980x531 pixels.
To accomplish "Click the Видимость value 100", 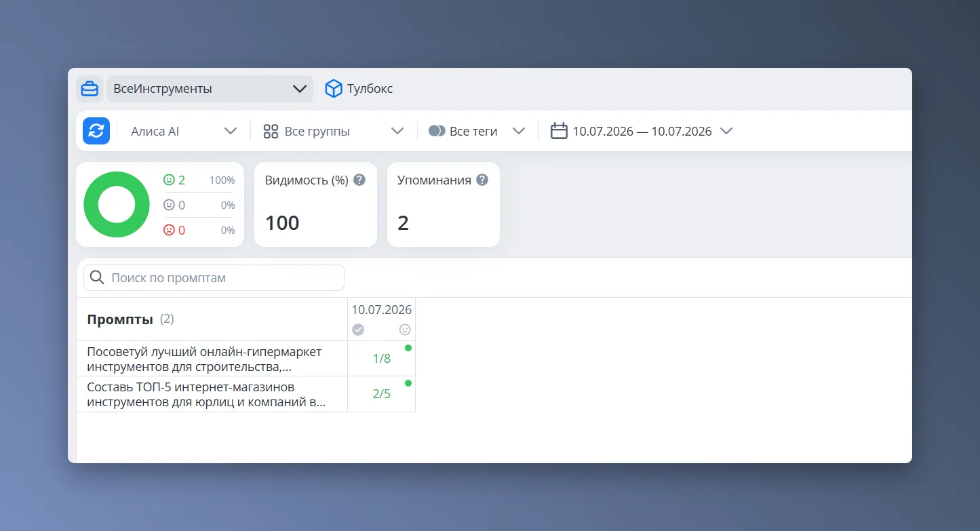I will coord(282,222).
